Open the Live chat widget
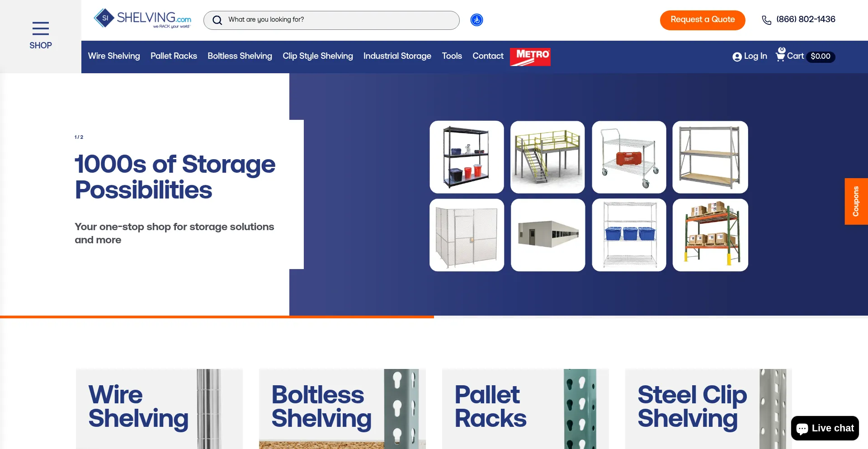The image size is (868, 449). tap(825, 428)
